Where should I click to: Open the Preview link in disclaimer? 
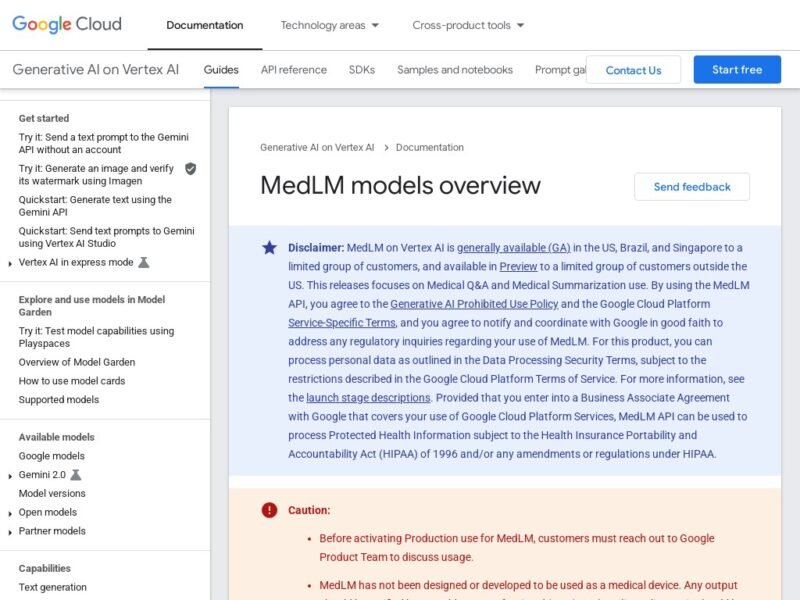tap(518, 267)
